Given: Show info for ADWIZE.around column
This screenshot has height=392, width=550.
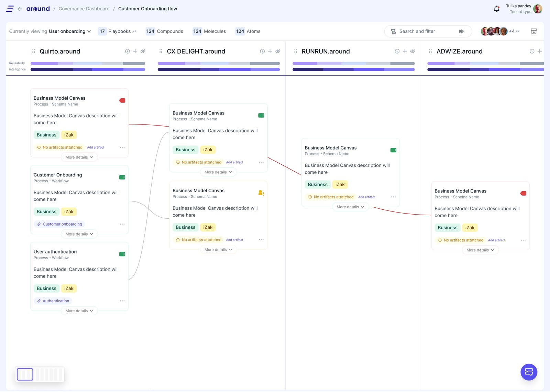Looking at the screenshot, I should click(x=532, y=51).
